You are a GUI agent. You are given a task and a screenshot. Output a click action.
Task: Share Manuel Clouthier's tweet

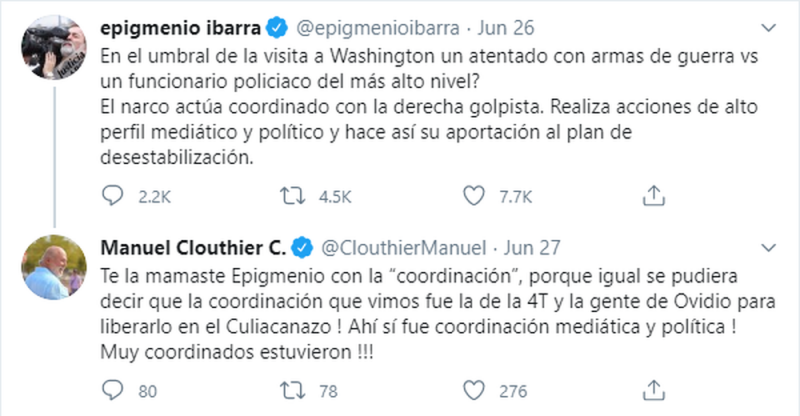click(654, 391)
